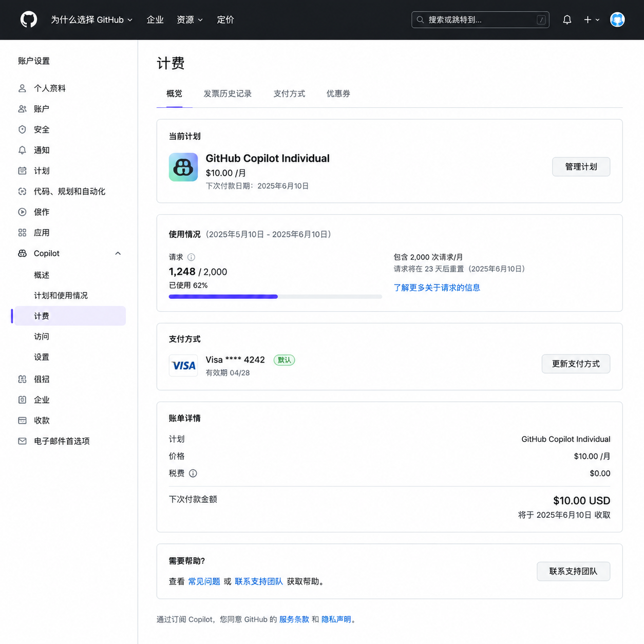This screenshot has width=644, height=644.
Task: Open the 服务条款 link
Action: pyautogui.click(x=294, y=619)
